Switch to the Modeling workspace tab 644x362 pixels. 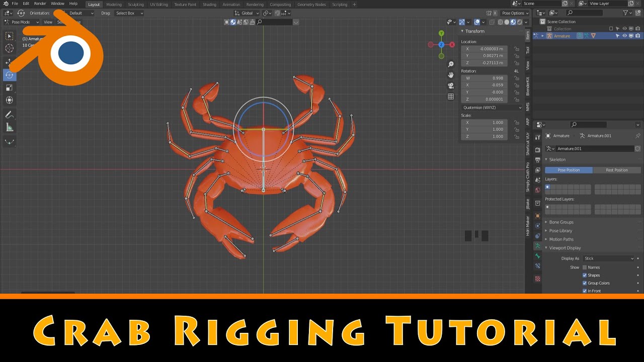(114, 5)
